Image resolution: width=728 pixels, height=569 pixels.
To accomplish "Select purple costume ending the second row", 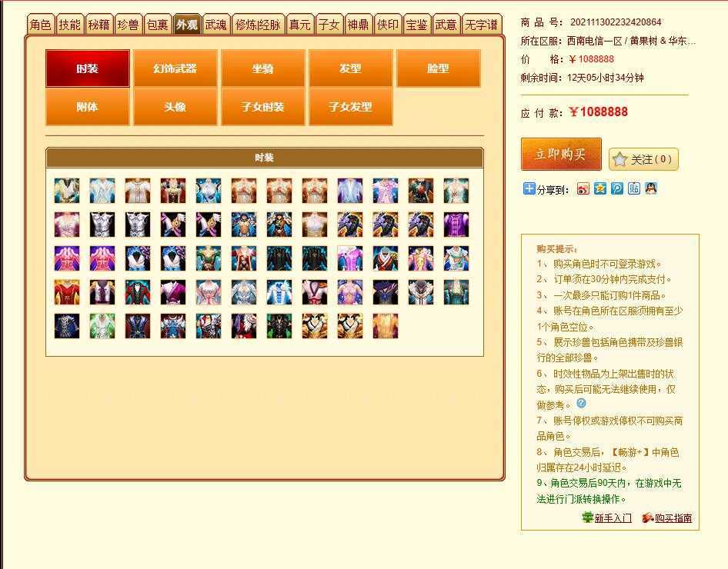I will pyautogui.click(x=456, y=225).
